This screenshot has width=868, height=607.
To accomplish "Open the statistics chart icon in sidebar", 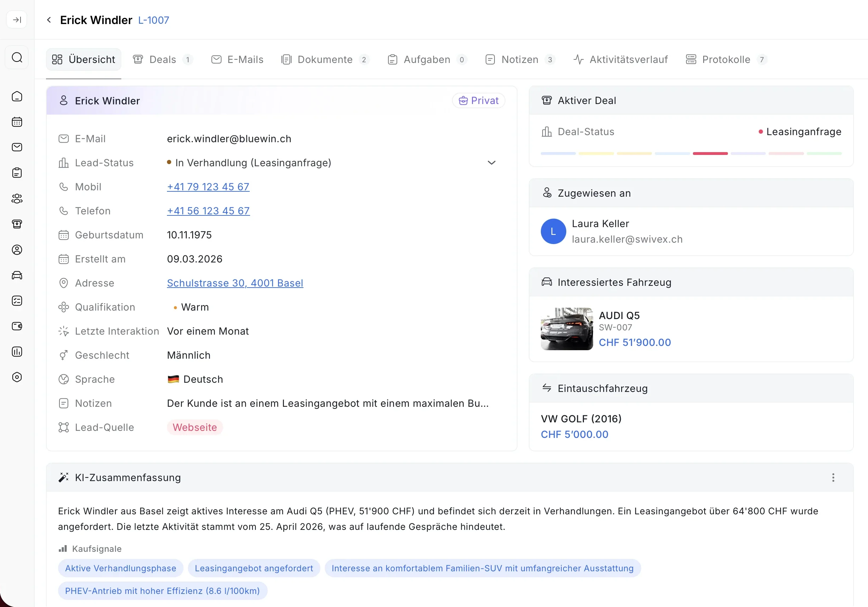I will [x=17, y=352].
